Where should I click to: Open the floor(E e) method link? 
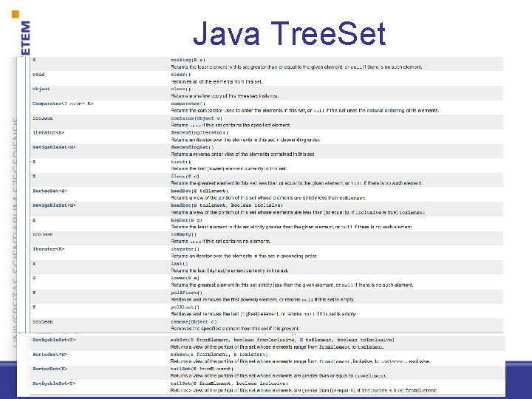185,177
